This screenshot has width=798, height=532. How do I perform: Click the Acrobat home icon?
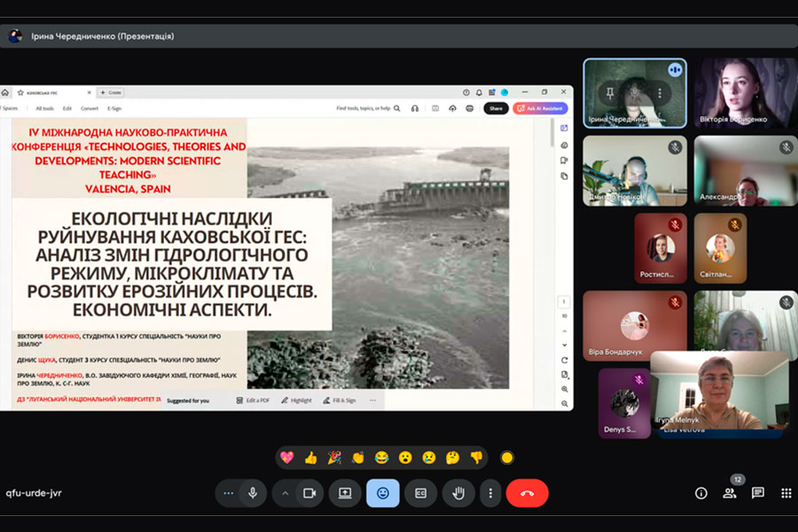tap(5, 92)
